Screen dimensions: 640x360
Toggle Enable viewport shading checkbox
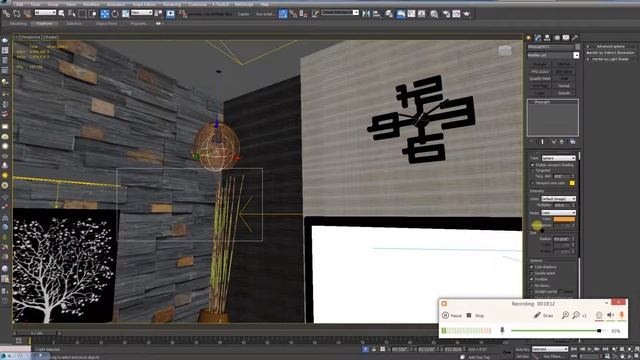click(532, 165)
